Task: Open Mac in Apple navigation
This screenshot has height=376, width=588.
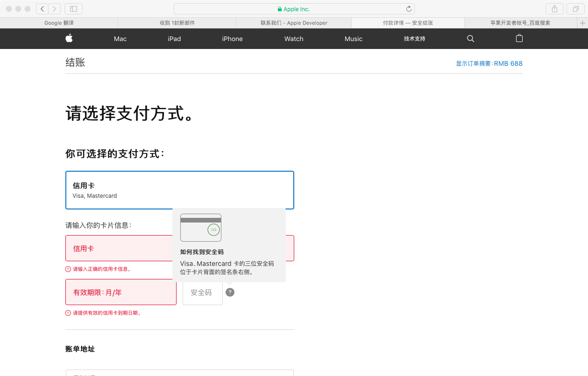Action: point(120,39)
